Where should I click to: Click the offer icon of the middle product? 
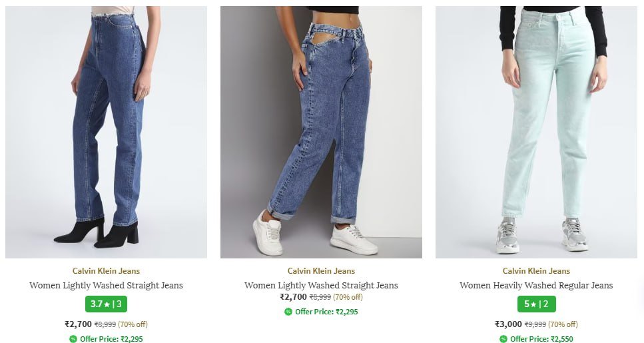point(288,312)
